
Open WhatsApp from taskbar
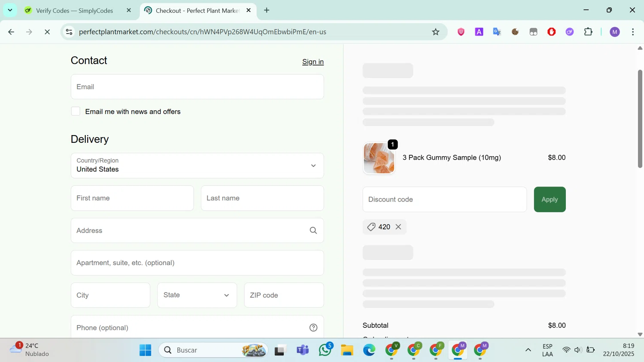(325, 350)
